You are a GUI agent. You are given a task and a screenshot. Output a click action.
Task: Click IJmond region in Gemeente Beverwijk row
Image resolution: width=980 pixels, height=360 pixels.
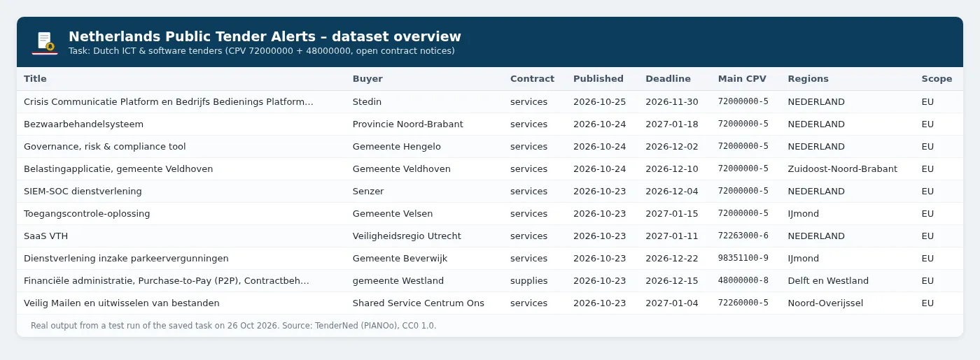(x=803, y=259)
